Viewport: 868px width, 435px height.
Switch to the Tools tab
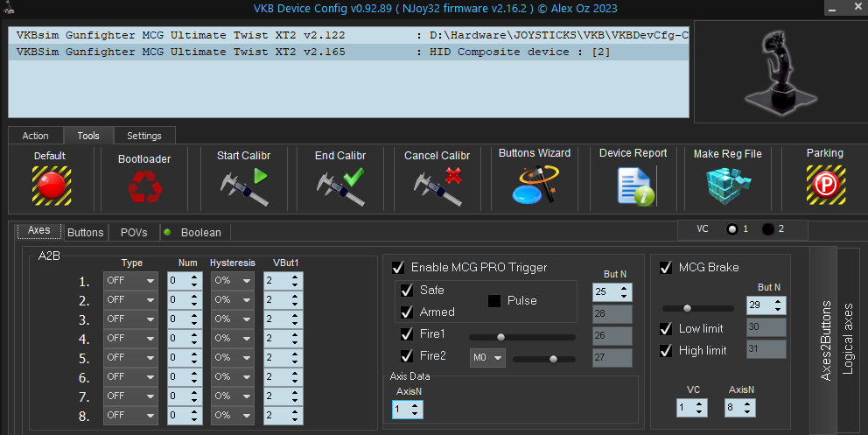coord(88,136)
